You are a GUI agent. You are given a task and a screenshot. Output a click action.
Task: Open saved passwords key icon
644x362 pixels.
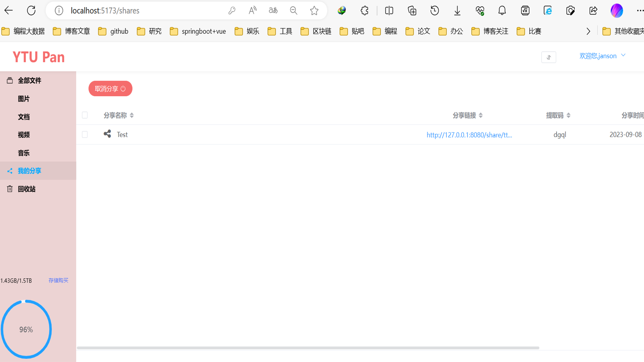point(231,10)
